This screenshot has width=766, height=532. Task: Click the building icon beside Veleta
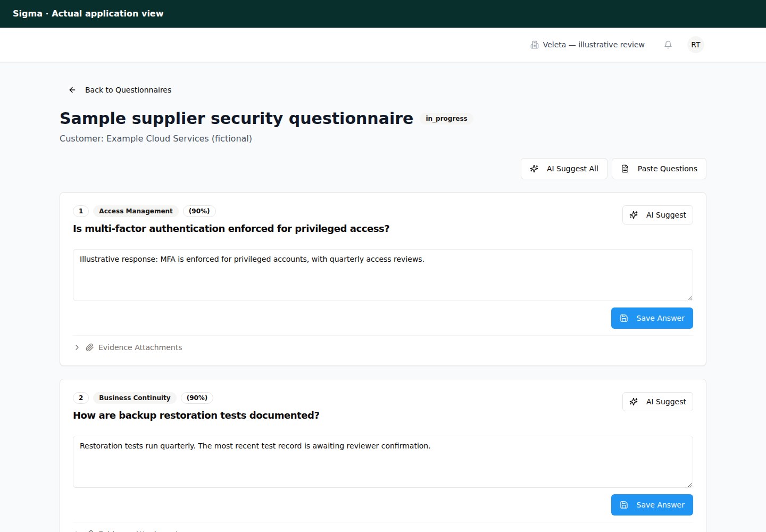pyautogui.click(x=535, y=45)
